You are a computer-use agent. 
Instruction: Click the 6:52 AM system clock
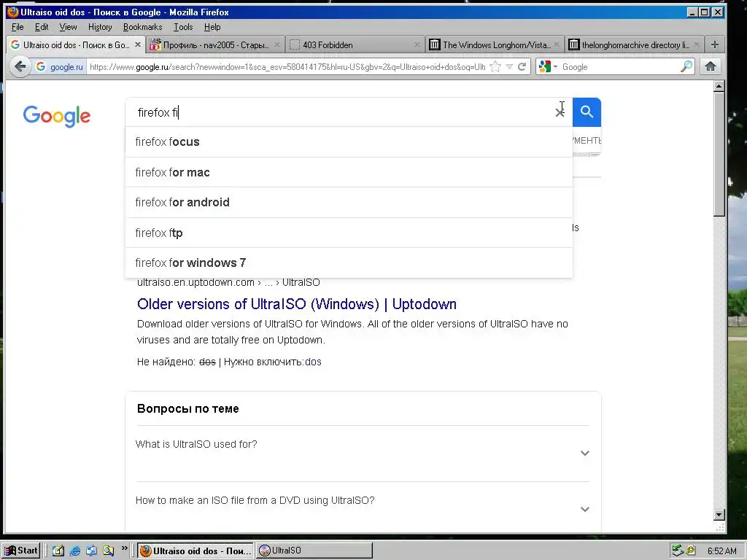[x=721, y=551]
